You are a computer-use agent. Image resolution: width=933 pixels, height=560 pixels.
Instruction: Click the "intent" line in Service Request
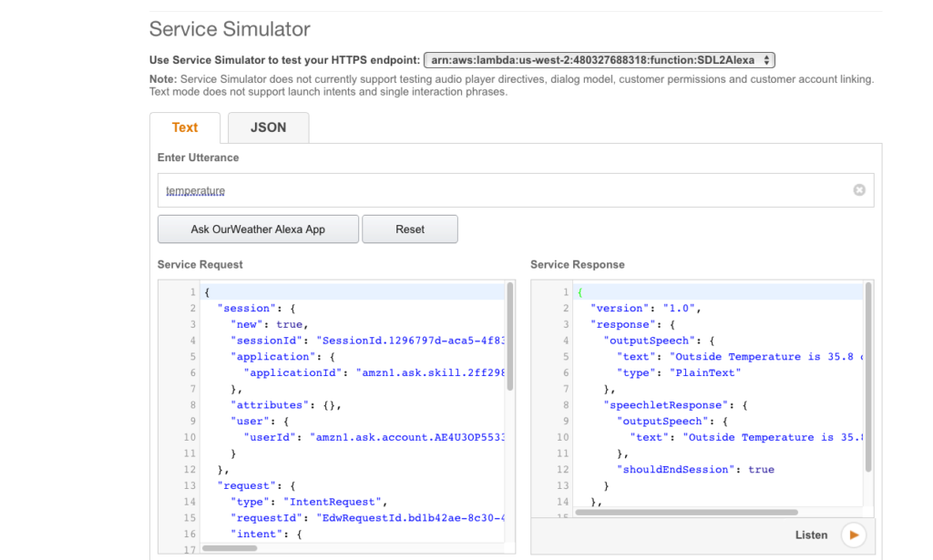(266, 534)
